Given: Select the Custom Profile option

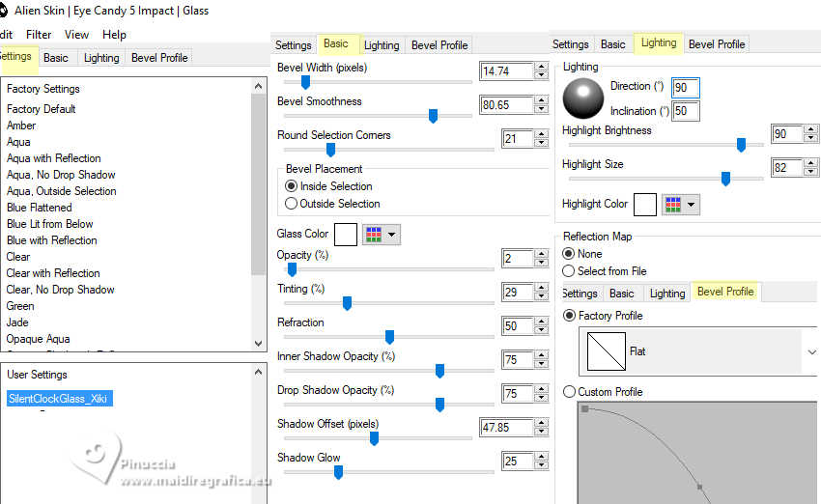Looking at the screenshot, I should point(602,391).
